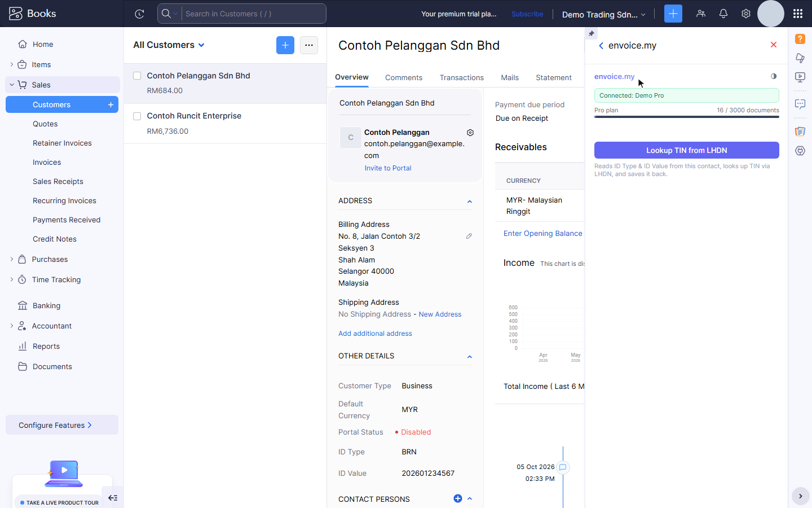This screenshot has height=508, width=812.
Task: Click the refer and earn people icon
Action: point(701,14)
